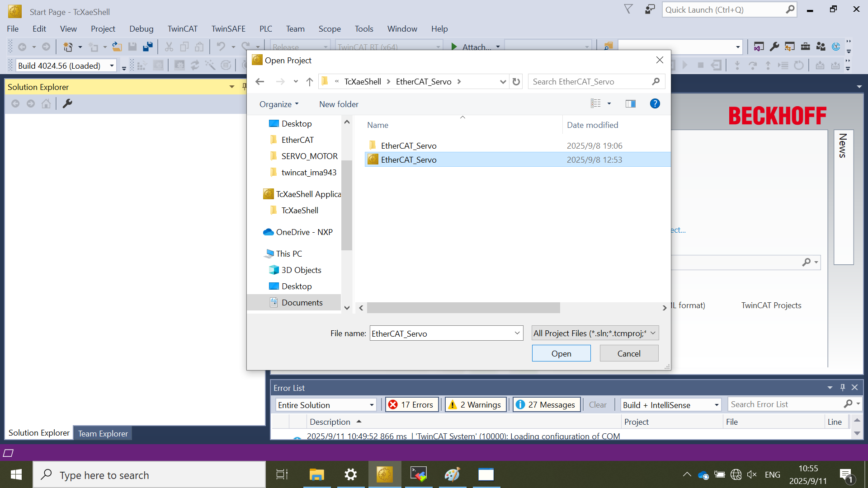Click the Solution Explorer wrench properties icon
The image size is (868, 488).
(67, 104)
